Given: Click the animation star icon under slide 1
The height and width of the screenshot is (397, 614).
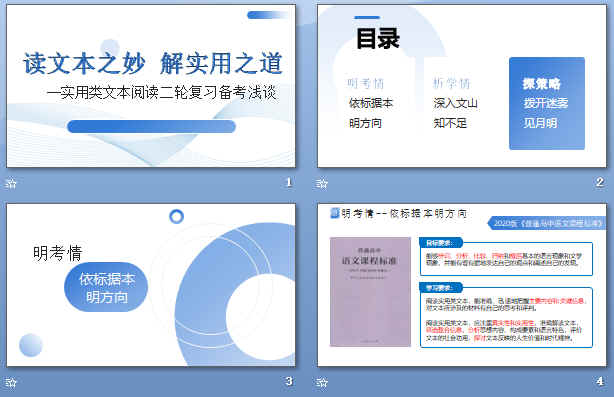Looking at the screenshot, I should pos(11,183).
